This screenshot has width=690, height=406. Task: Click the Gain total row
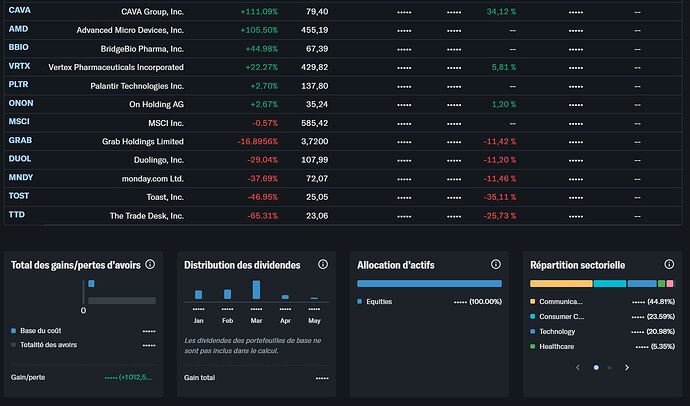coord(256,378)
